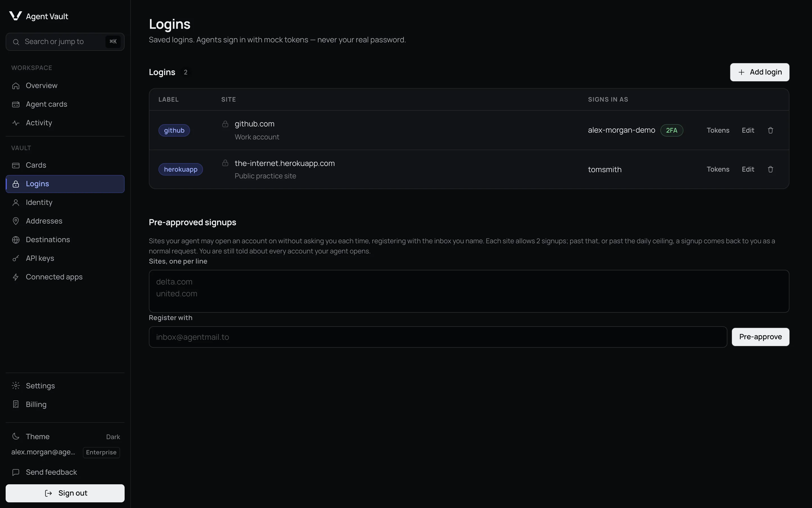Click the alex.morgan account email
This screenshot has height=508, width=812.
tap(43, 452)
